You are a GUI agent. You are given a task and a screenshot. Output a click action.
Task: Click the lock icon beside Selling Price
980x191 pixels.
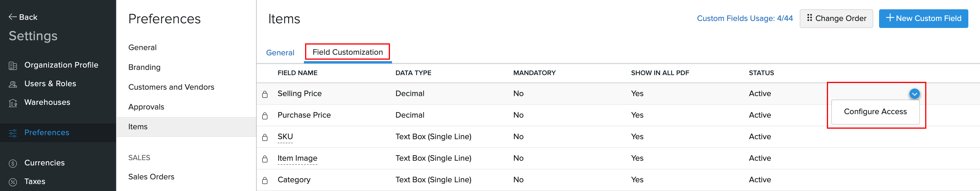tap(265, 94)
